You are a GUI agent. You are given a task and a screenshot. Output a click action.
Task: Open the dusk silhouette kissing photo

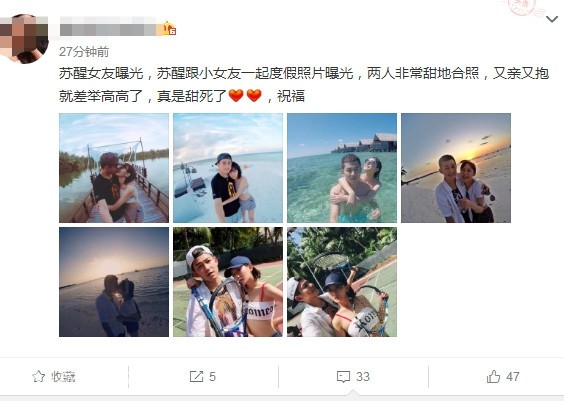point(114,282)
